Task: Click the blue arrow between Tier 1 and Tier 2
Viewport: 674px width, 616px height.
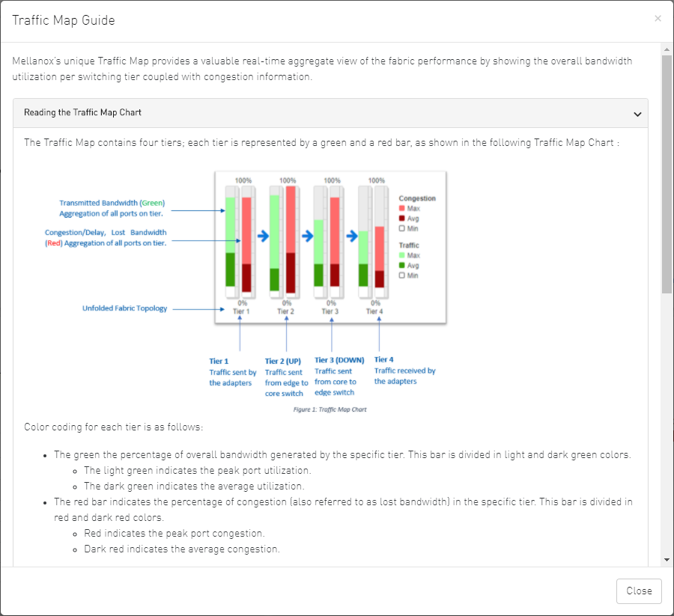Action: pos(263,236)
